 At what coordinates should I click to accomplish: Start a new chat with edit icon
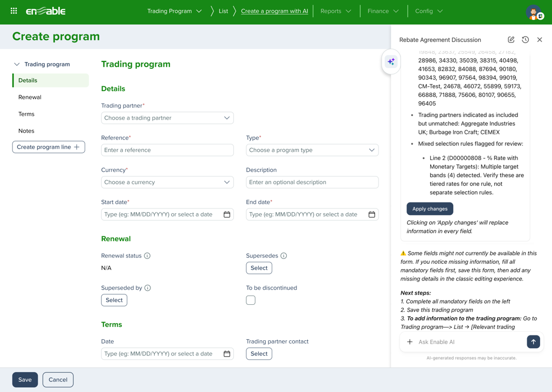point(511,40)
